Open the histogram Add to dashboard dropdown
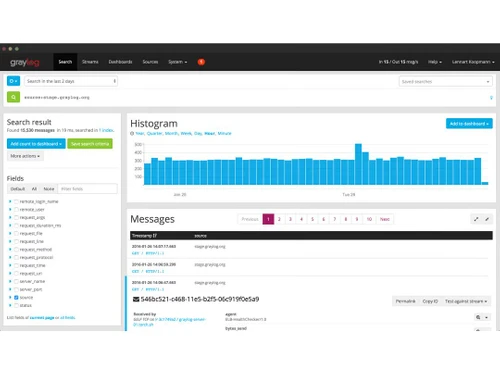 tap(469, 124)
